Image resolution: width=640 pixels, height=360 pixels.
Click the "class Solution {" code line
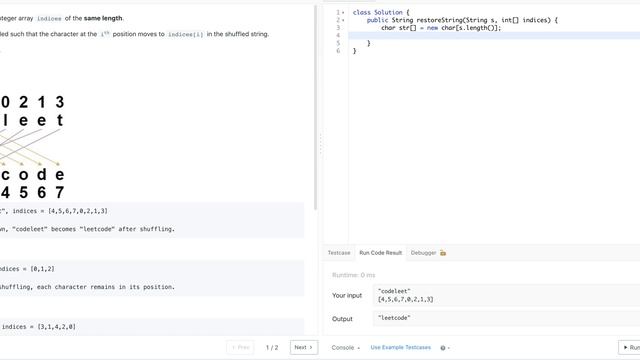coord(381,13)
